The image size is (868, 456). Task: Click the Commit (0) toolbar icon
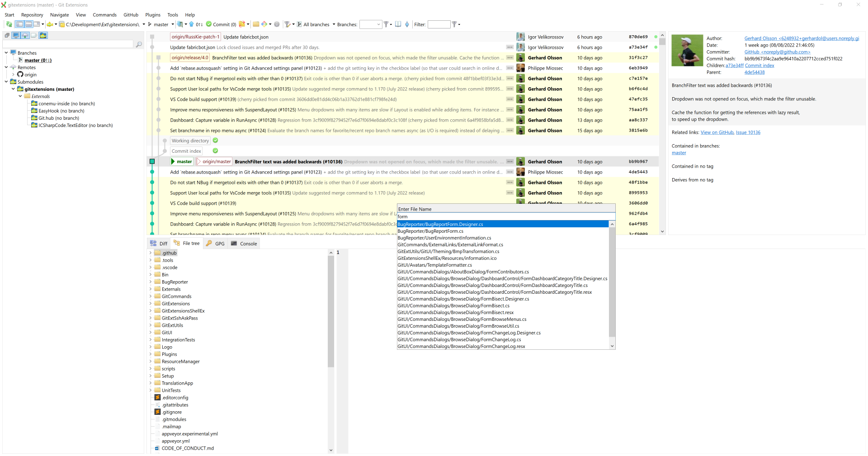(x=221, y=24)
